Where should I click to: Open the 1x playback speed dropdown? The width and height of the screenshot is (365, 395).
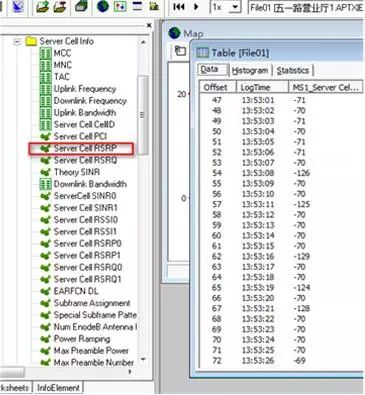click(235, 7)
